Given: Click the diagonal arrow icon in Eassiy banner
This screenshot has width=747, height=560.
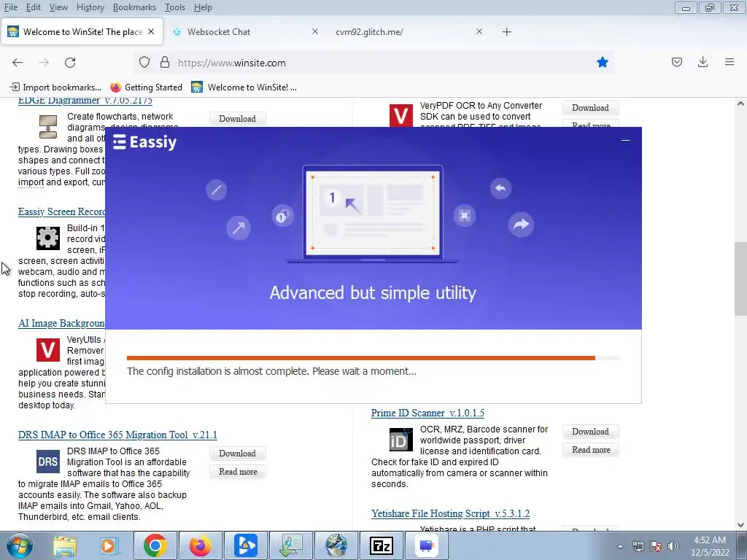Looking at the screenshot, I should (239, 227).
